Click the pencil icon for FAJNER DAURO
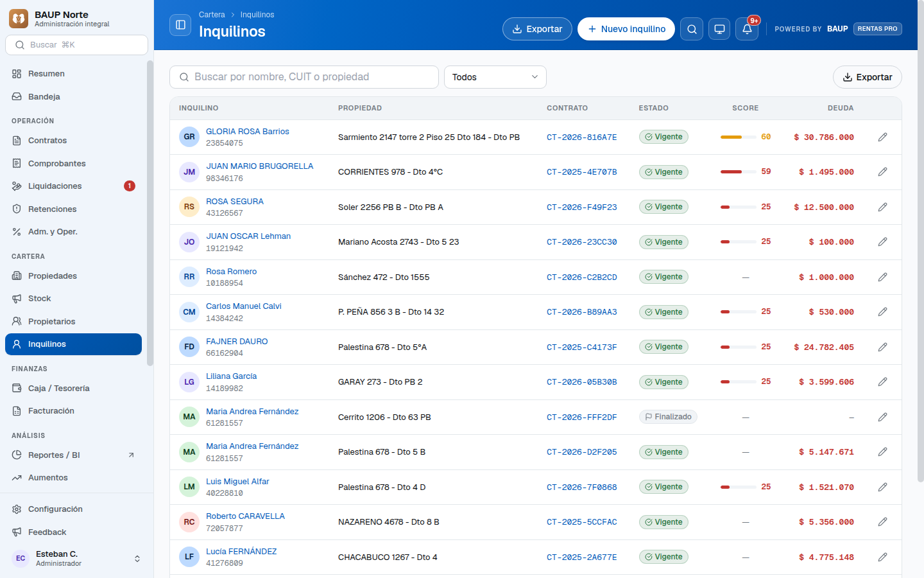924x578 pixels. coord(883,347)
